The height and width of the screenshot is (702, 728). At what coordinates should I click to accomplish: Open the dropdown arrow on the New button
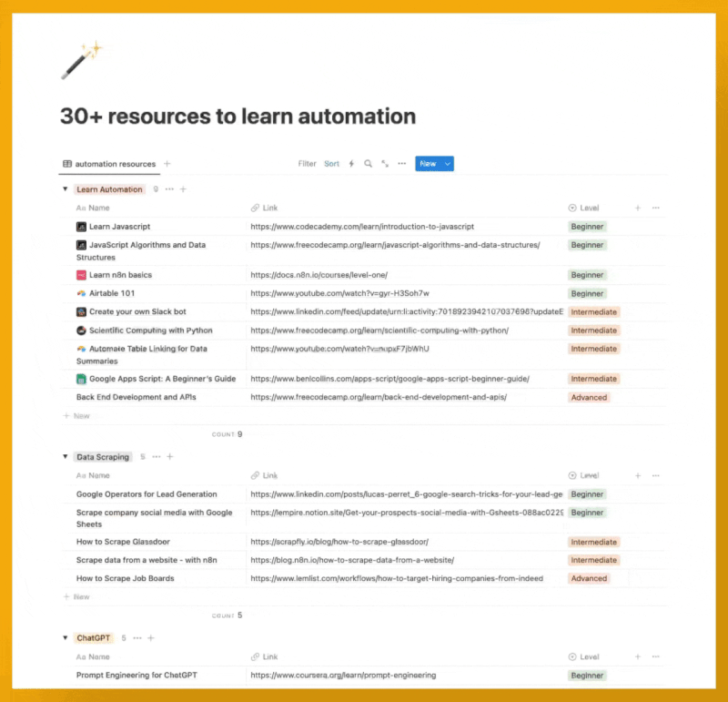(x=448, y=164)
